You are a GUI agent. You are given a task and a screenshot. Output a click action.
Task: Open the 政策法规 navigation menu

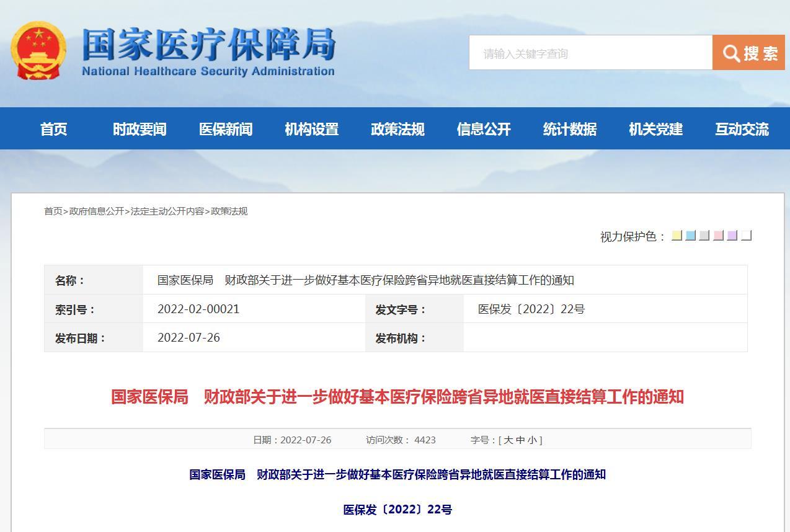pyautogui.click(x=397, y=129)
